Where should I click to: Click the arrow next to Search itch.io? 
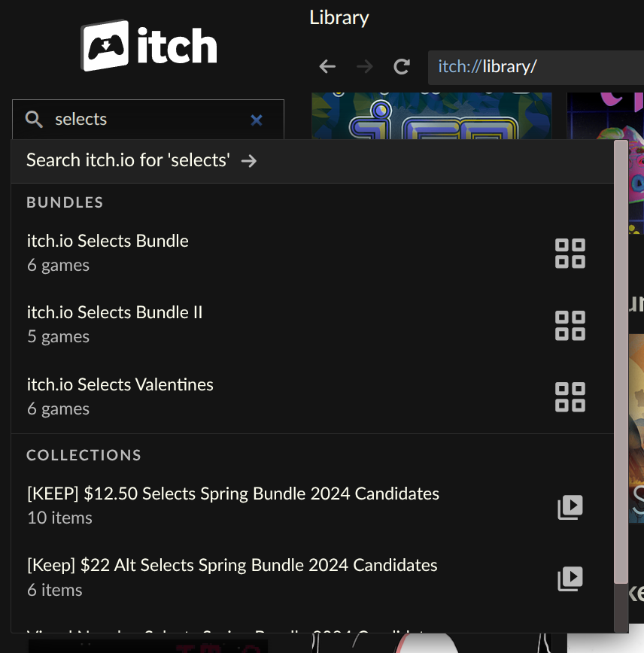pos(249,161)
